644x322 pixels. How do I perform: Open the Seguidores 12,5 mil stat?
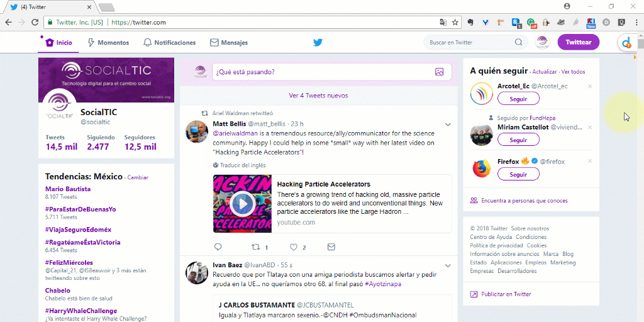point(140,143)
